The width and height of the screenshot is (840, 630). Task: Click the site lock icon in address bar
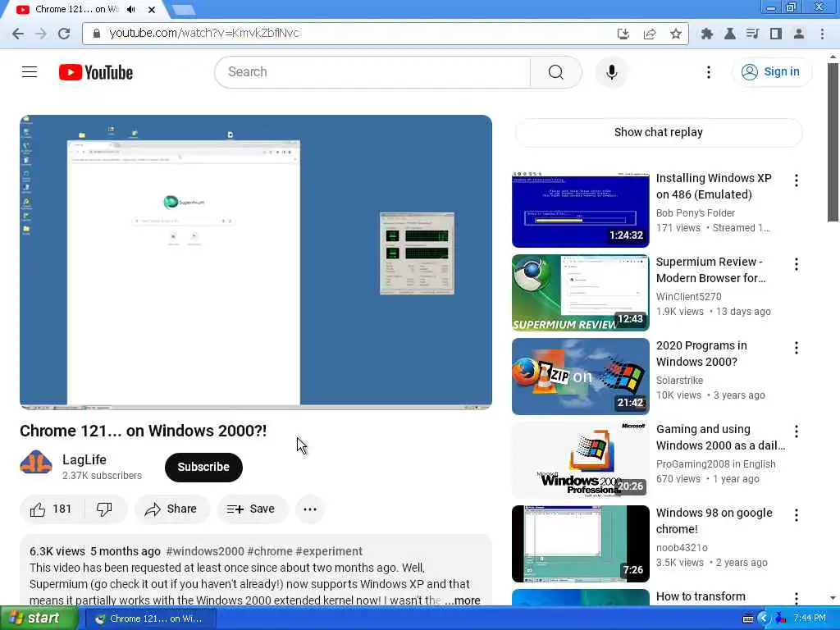click(97, 33)
